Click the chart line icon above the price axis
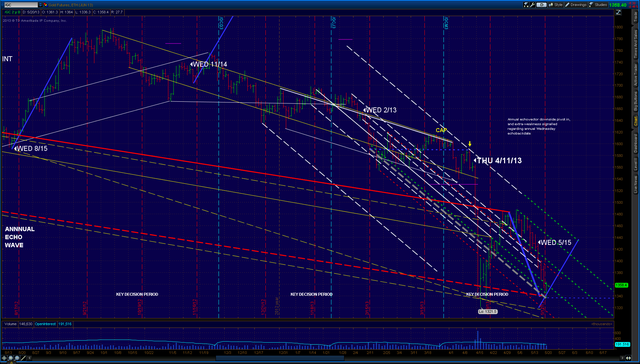This screenshot has width=640, height=364. [x=619, y=12]
